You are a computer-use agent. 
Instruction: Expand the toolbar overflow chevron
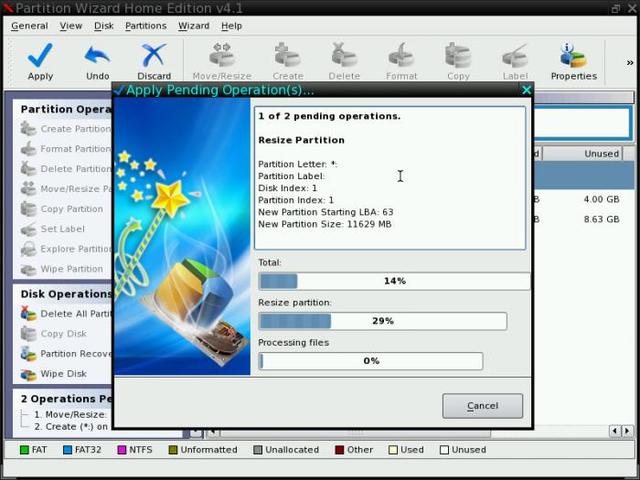pyautogui.click(x=630, y=62)
